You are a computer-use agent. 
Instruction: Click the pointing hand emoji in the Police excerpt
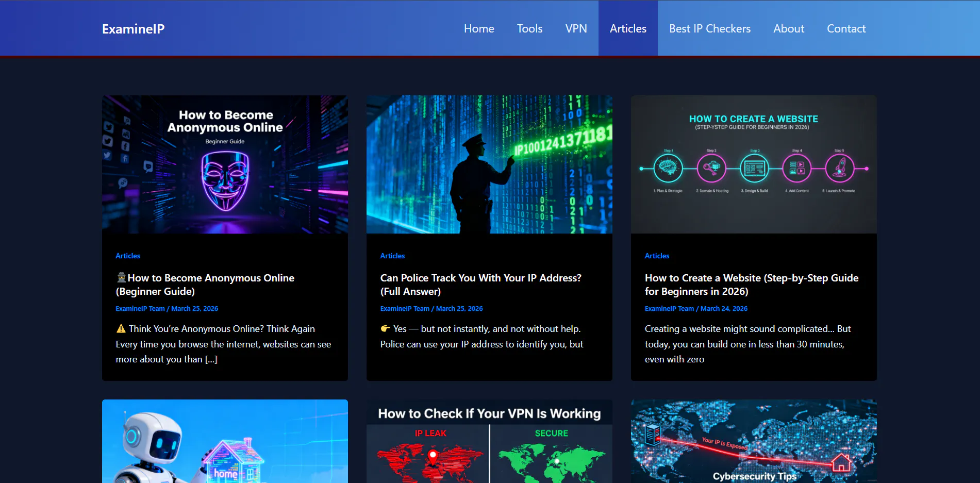(x=385, y=328)
